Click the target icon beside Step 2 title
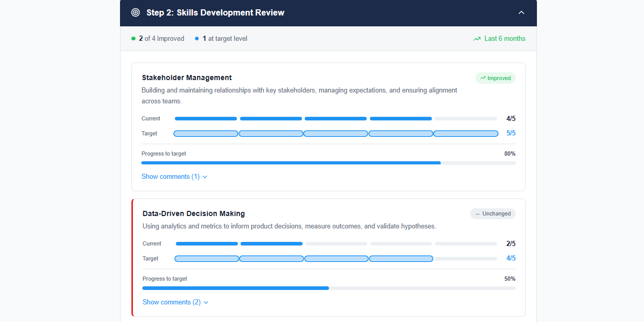This screenshot has width=644, height=322. [x=136, y=12]
